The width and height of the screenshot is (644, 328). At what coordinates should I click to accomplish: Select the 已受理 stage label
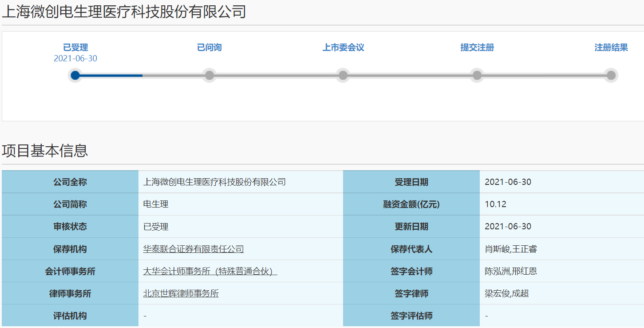point(75,48)
